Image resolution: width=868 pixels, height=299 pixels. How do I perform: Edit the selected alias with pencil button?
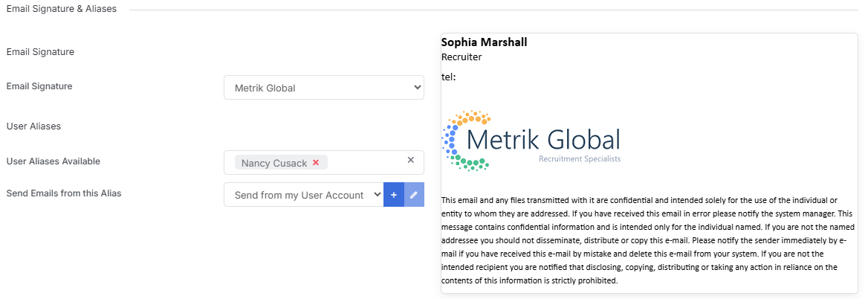pos(414,195)
